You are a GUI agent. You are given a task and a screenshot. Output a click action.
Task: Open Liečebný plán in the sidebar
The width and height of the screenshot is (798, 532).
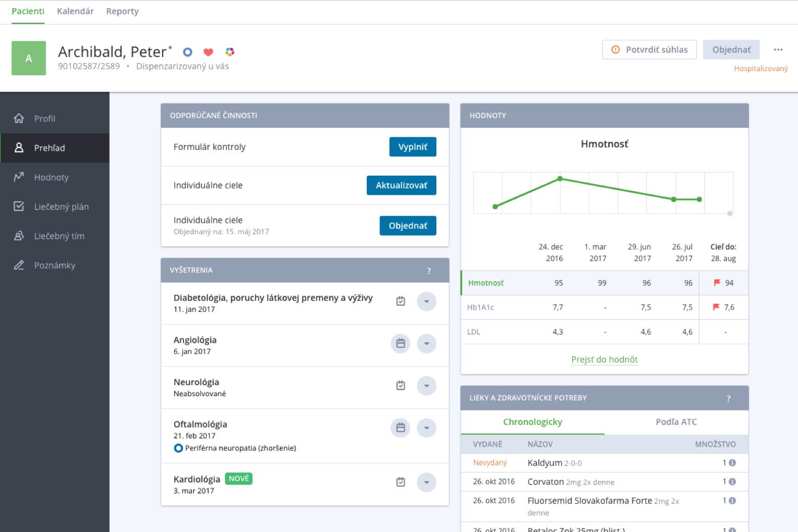click(x=61, y=206)
